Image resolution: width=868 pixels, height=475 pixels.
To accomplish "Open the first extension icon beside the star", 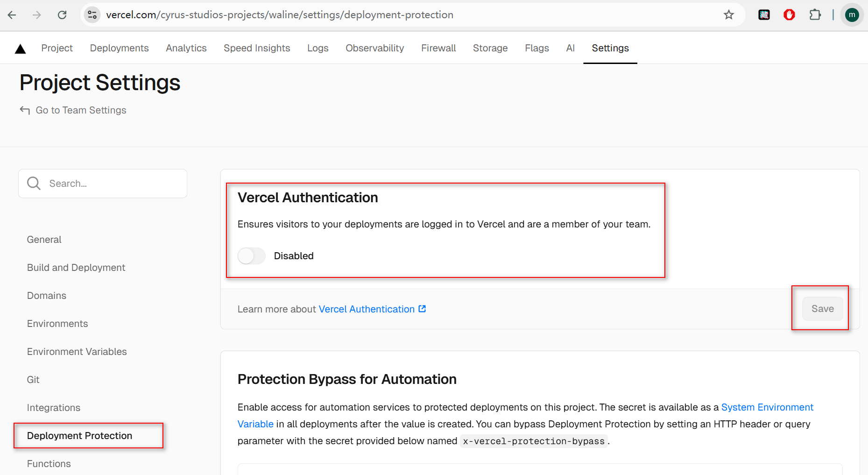I will [x=764, y=15].
